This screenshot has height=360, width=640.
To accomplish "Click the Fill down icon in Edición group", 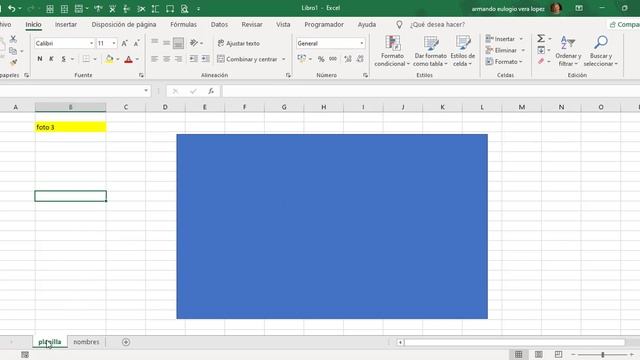I will (541, 50).
